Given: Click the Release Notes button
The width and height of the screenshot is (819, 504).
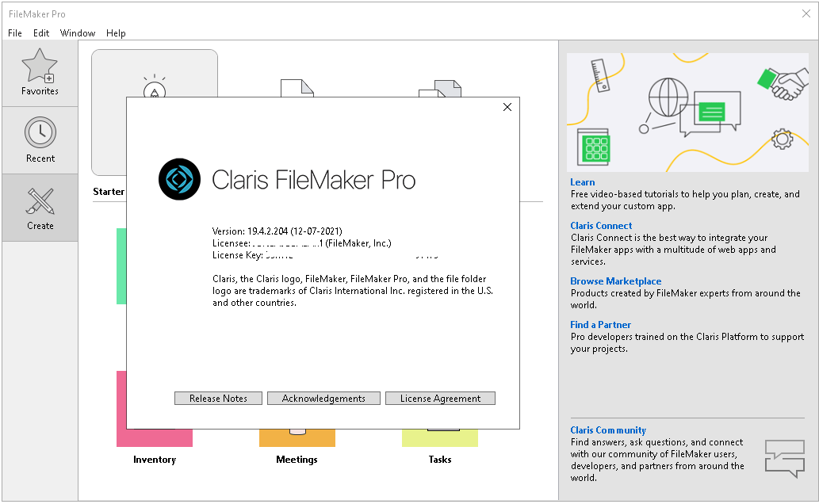Looking at the screenshot, I should tap(218, 399).
